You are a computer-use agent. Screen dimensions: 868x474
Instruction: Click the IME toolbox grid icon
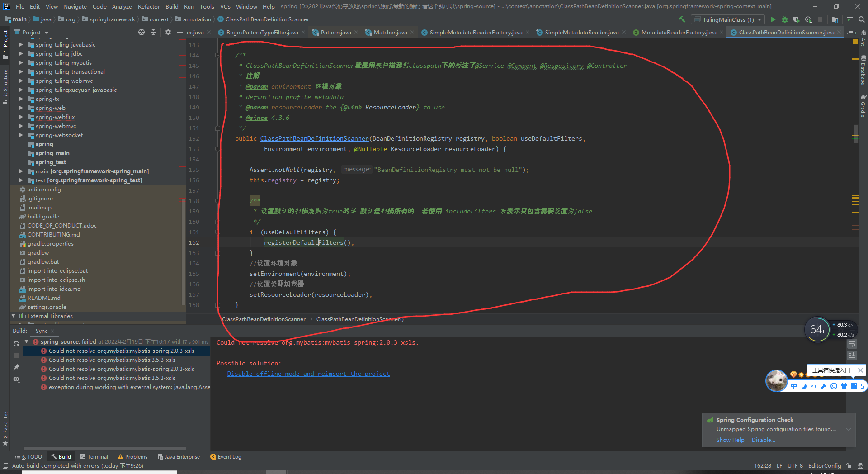tap(854, 386)
